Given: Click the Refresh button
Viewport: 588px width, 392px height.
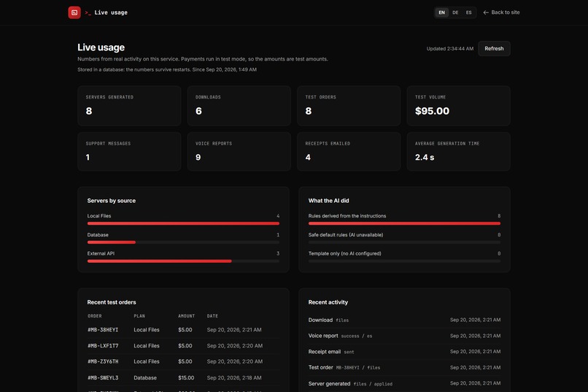Looking at the screenshot, I should [x=494, y=48].
